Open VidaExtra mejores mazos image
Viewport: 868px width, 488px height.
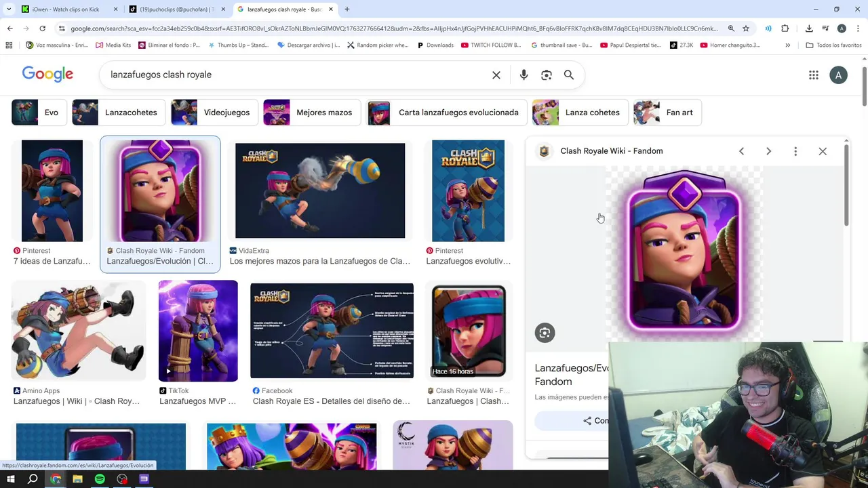pos(320,190)
